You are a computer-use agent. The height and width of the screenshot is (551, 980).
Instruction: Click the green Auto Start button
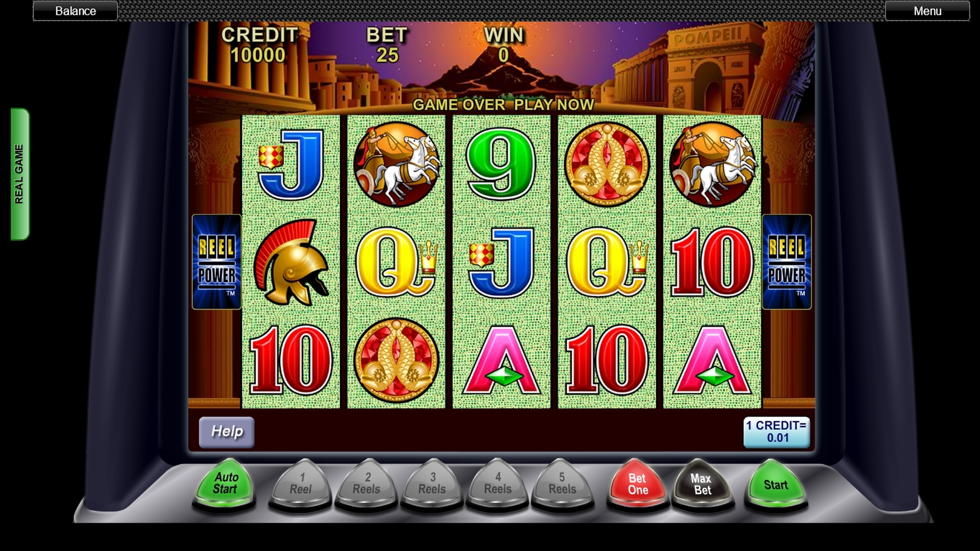[x=225, y=484]
